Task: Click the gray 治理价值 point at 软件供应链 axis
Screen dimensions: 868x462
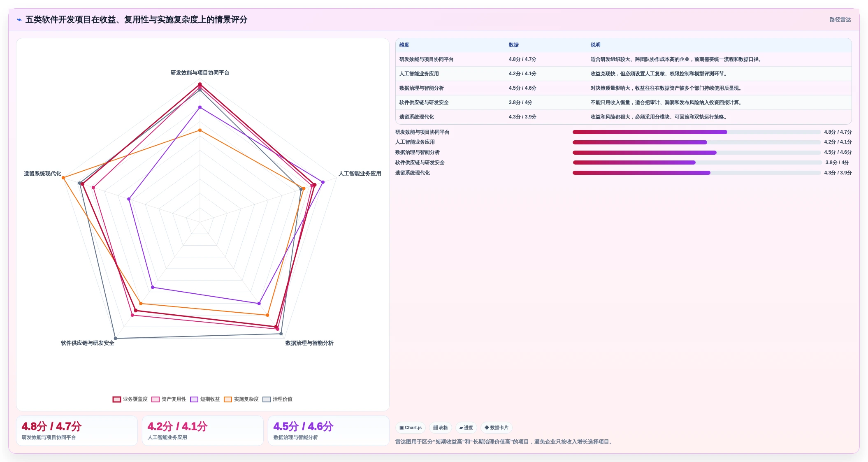Action: point(116,339)
